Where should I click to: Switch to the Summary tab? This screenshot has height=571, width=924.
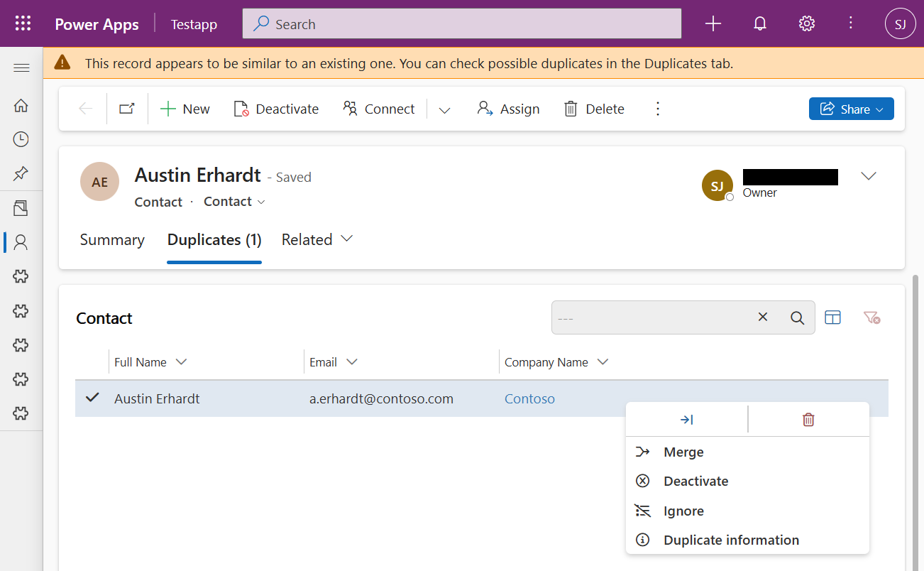click(112, 240)
